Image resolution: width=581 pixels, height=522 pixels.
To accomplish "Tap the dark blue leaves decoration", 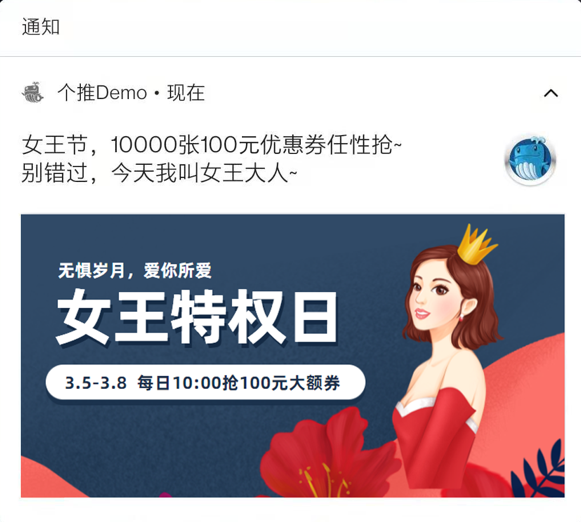I will pyautogui.click(x=539, y=471).
